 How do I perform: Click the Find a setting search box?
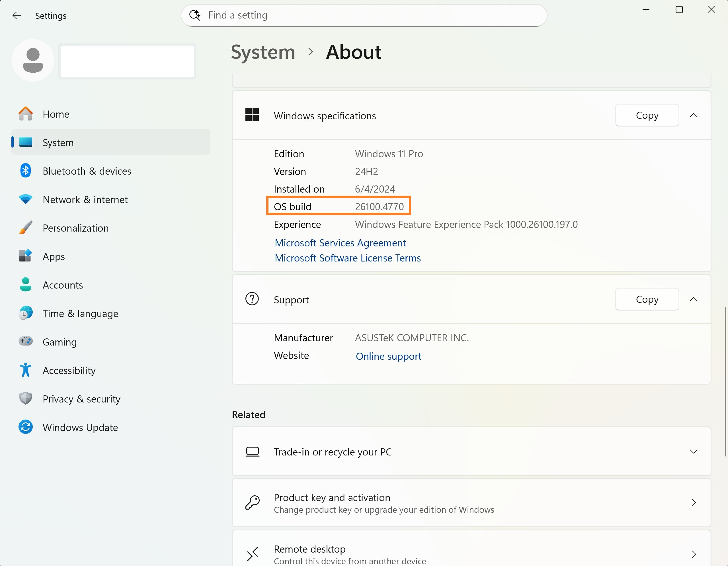(x=364, y=15)
